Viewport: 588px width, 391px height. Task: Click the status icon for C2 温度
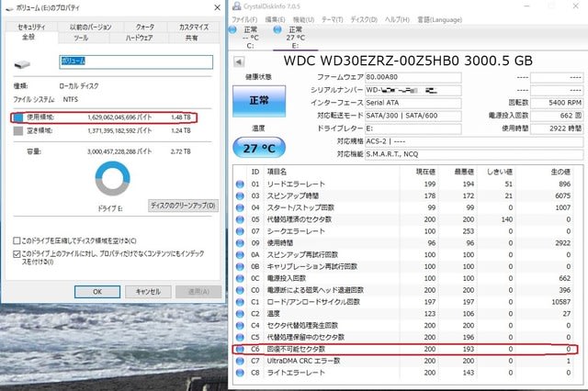[x=240, y=314]
